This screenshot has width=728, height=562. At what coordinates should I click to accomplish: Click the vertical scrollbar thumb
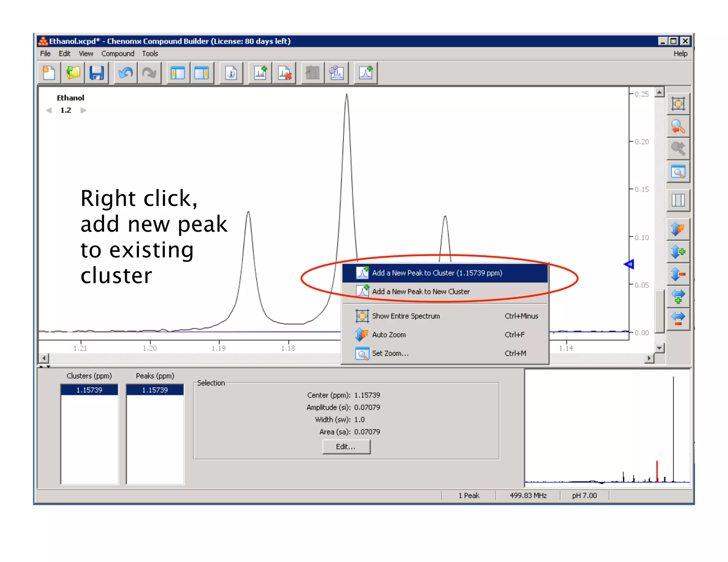(659, 312)
